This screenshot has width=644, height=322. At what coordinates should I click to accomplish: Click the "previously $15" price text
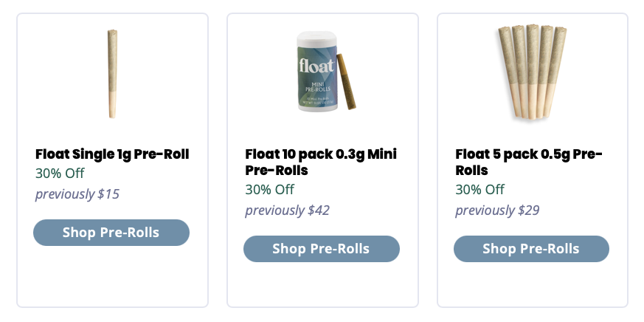pyautogui.click(x=77, y=194)
